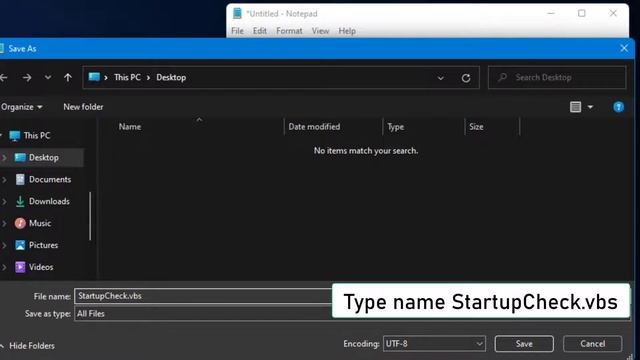Image resolution: width=640 pixels, height=360 pixels.
Task: Click the Desktop breadcrumb segment
Action: [171, 78]
